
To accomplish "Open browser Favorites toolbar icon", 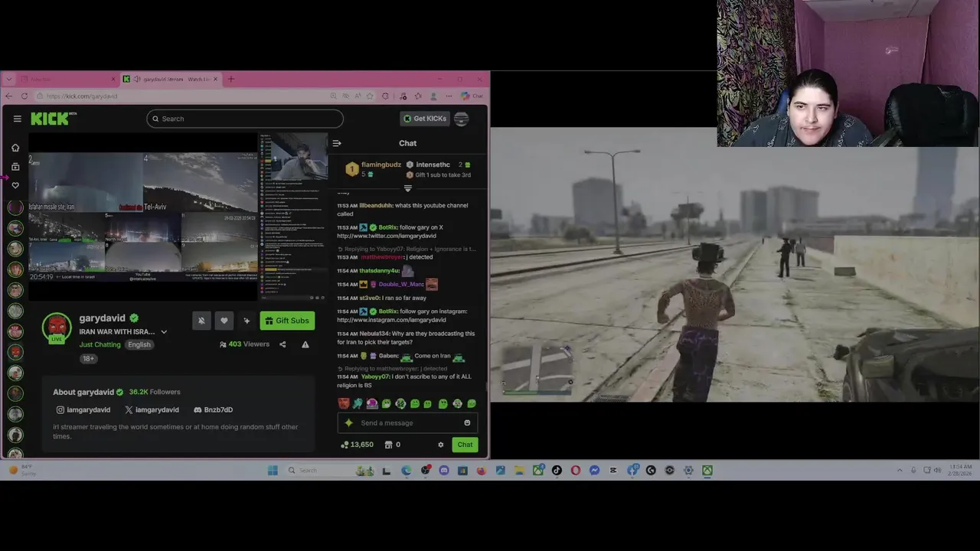I will [418, 96].
